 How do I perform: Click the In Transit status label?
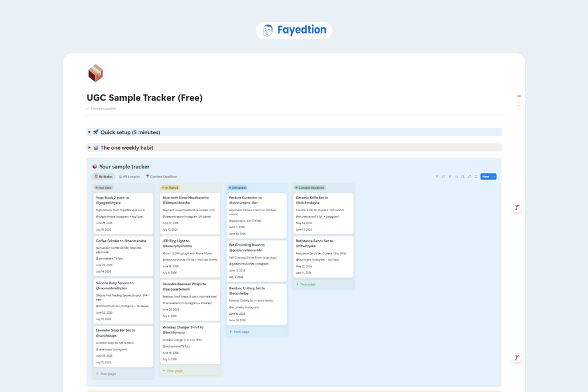(x=170, y=188)
